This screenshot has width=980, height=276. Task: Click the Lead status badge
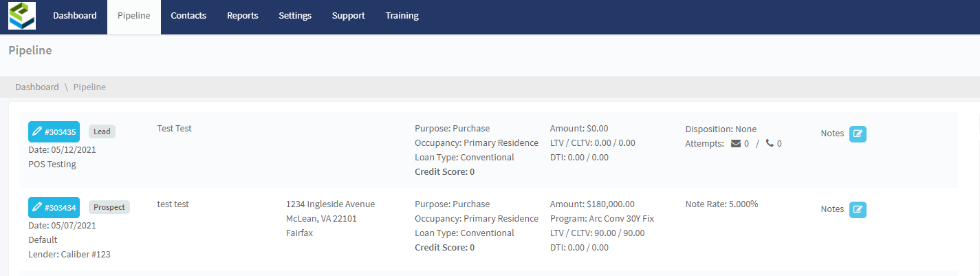(102, 131)
